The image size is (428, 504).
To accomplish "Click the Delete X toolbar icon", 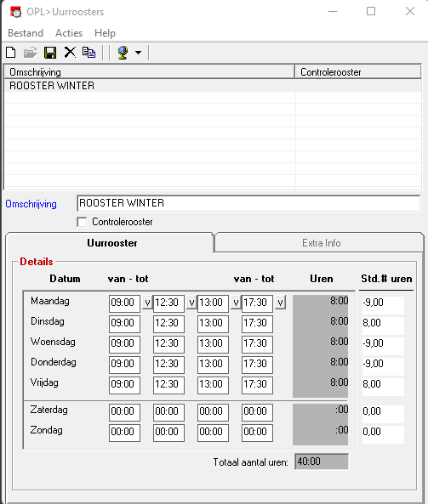I will 70,52.
